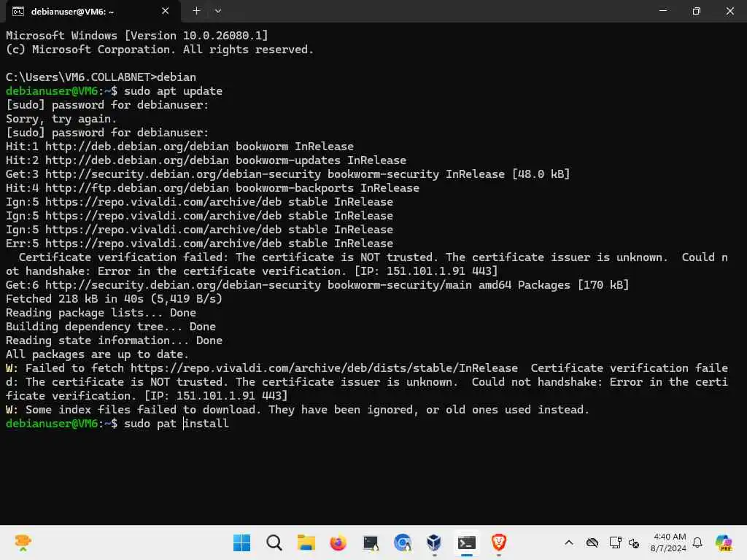Click 'Reading state information... Done' line
747x560 pixels.
coord(114,340)
